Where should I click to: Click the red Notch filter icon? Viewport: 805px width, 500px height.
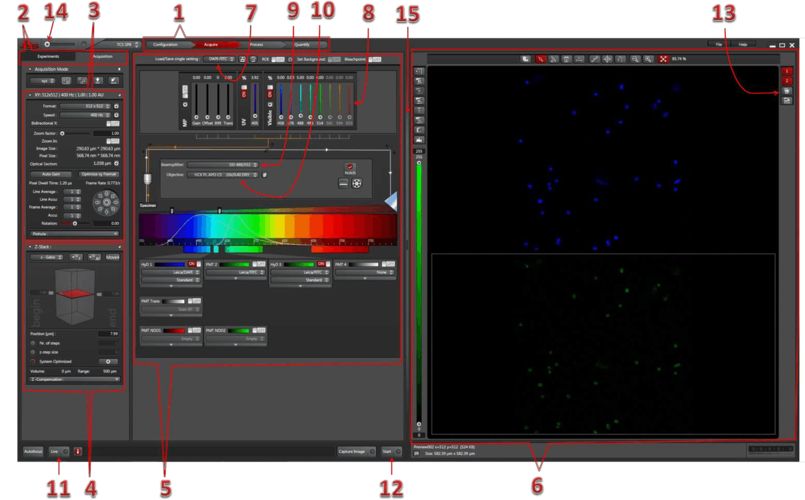click(350, 165)
